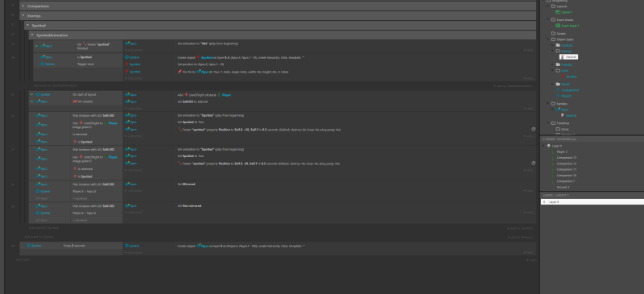Click LineOfSight icon in 'Add LineOfSight obstacle' action
The image size is (644, 294).
click(186, 95)
